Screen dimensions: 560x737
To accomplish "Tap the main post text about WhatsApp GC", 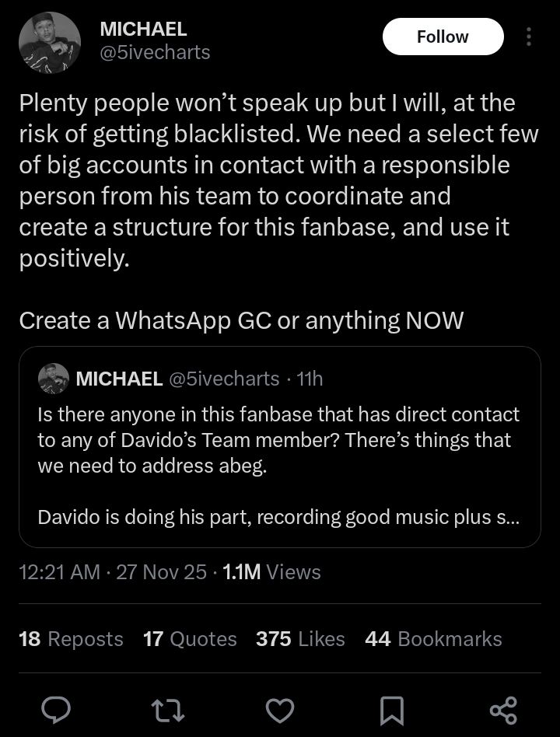I will pos(241,320).
